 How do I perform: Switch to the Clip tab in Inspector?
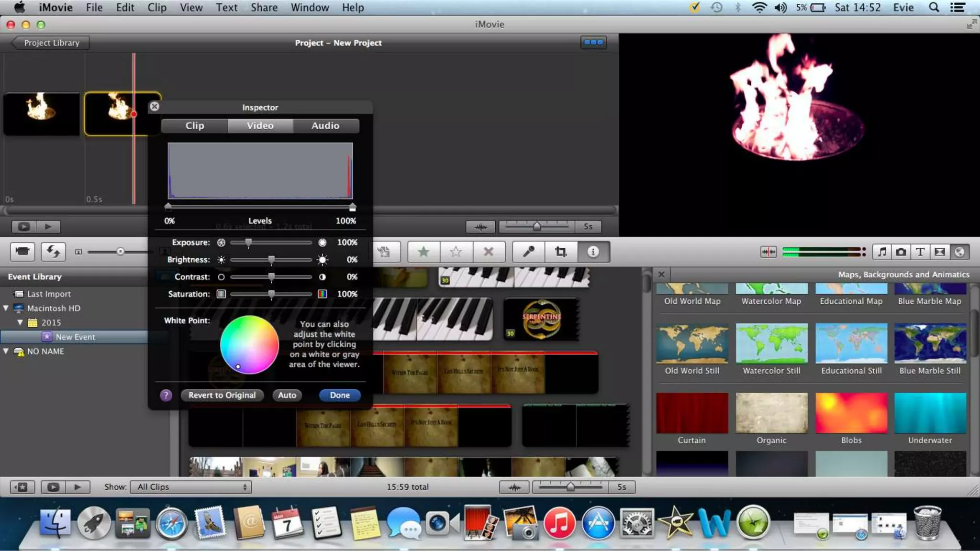click(x=195, y=125)
